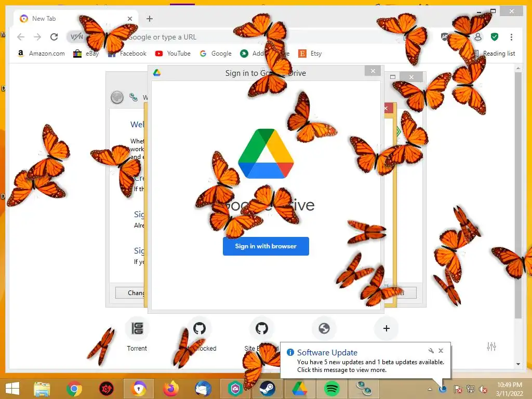Viewport: 532px width, 399px height.
Task: Click the muted volume tray icon
Action: [483, 389]
